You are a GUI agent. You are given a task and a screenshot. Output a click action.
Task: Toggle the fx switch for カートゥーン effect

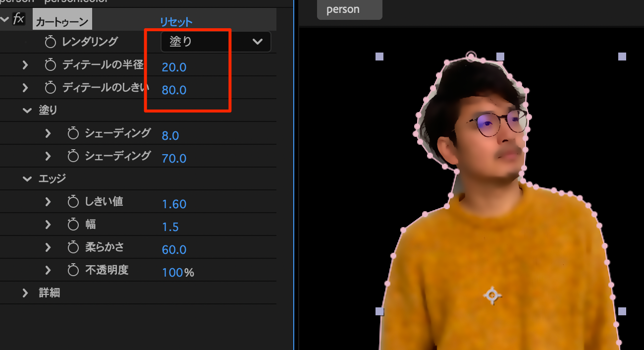pyautogui.click(x=18, y=19)
